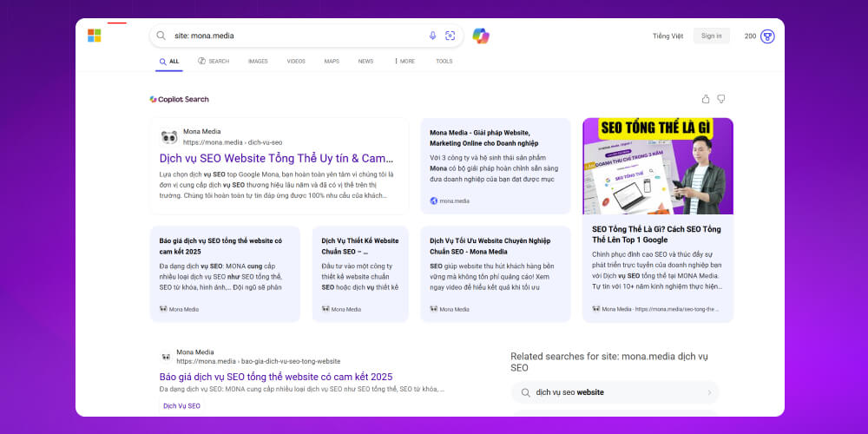Viewport: 868px width, 434px height.
Task: Click the chevron arrow on dịch vụ seo website suggestion
Action: [709, 392]
